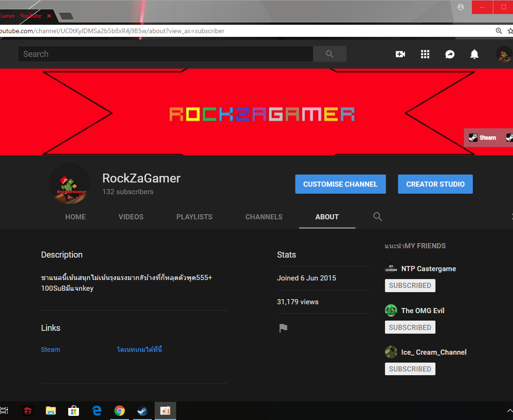Open the YouTube apps grid icon
Viewport: 513px width, 420px height.
(425, 54)
